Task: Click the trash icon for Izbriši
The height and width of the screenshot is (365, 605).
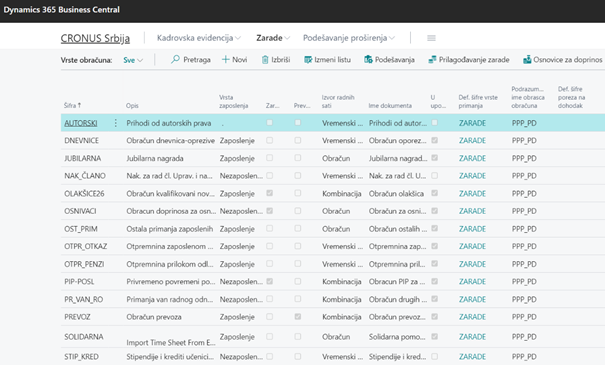Action: [265, 59]
